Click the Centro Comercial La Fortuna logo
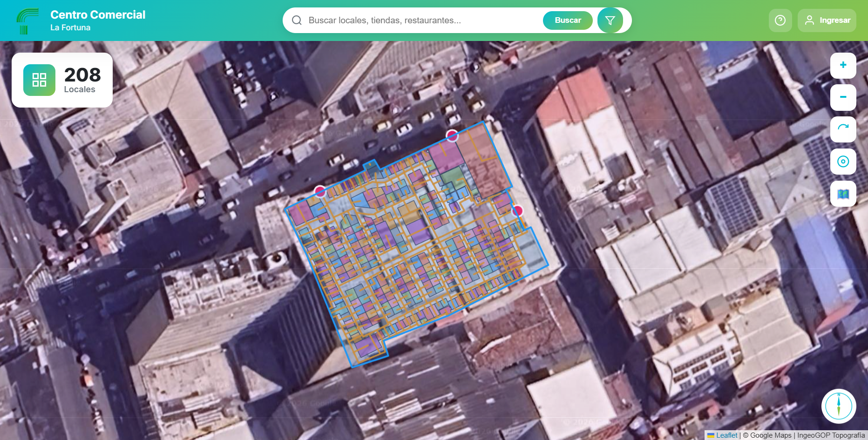 pos(27,21)
